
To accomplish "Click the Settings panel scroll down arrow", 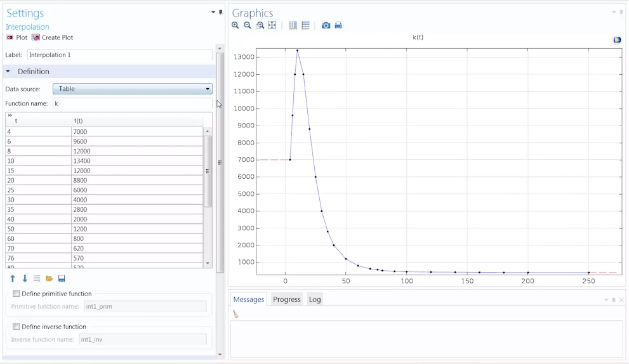I will (220, 354).
